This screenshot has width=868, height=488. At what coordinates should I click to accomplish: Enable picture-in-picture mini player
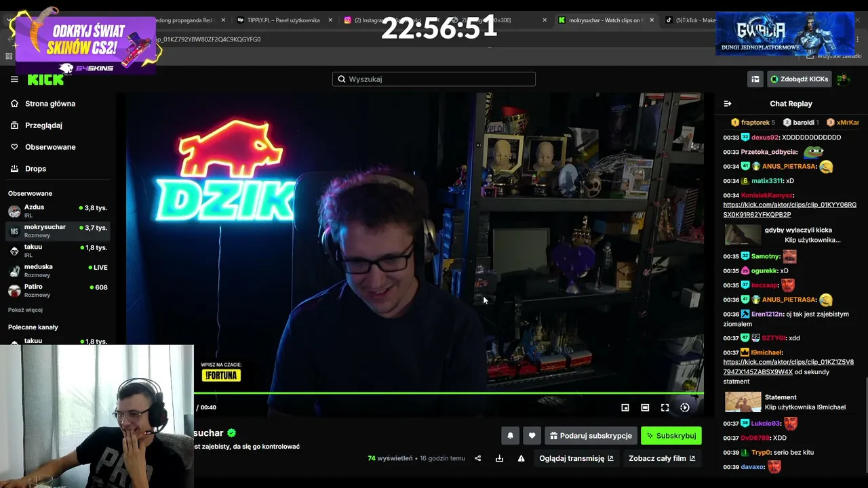click(x=625, y=407)
